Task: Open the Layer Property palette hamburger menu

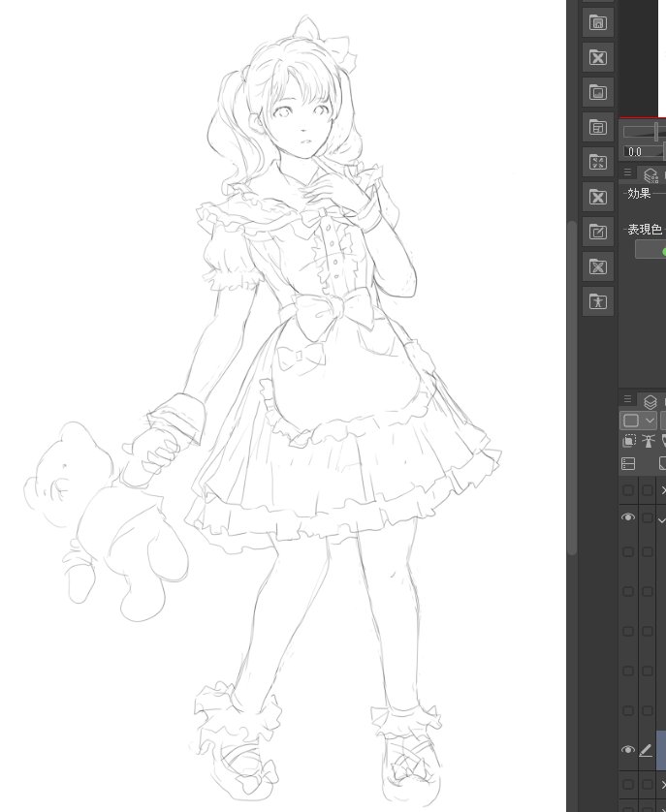Action: point(627,172)
